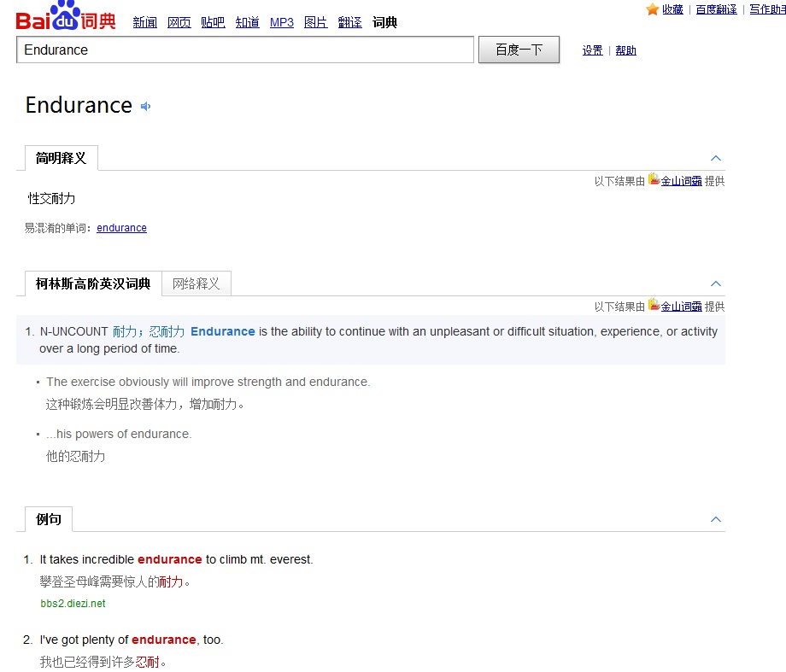Open the 设置 link
Image resolution: width=786 pixels, height=672 pixels.
tap(593, 50)
